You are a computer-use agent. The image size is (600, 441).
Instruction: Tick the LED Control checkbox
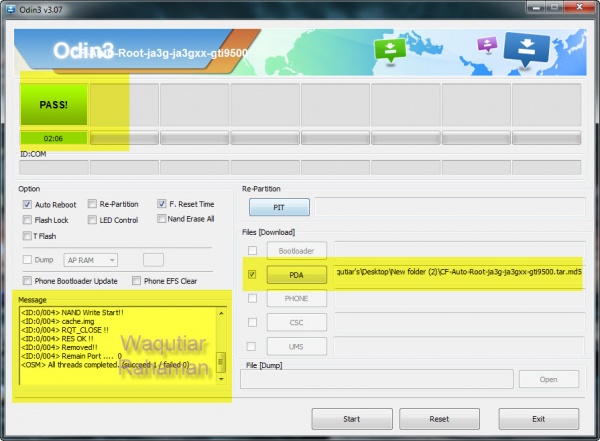(92, 220)
